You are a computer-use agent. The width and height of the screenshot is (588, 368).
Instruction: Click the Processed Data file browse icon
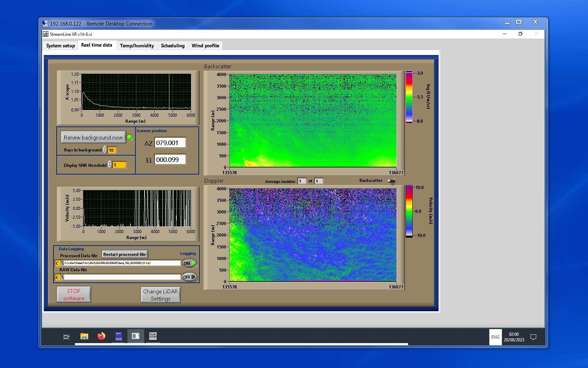click(x=62, y=263)
